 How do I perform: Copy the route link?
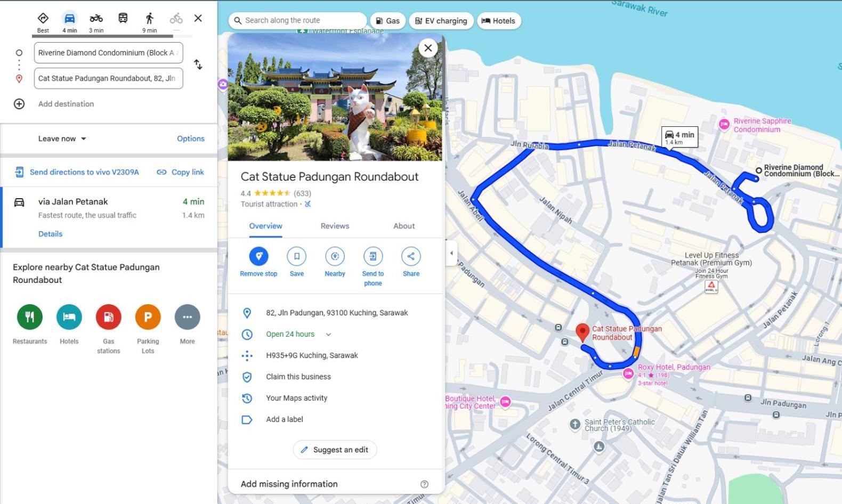[x=180, y=172]
